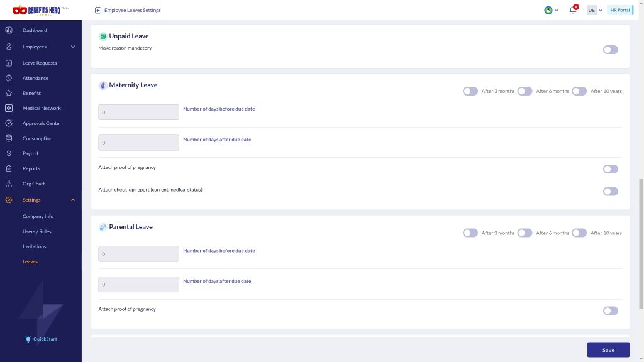Image resolution: width=644 pixels, height=362 pixels.
Task: Click the Dashboard chart icon in sidebar
Action: (9, 30)
